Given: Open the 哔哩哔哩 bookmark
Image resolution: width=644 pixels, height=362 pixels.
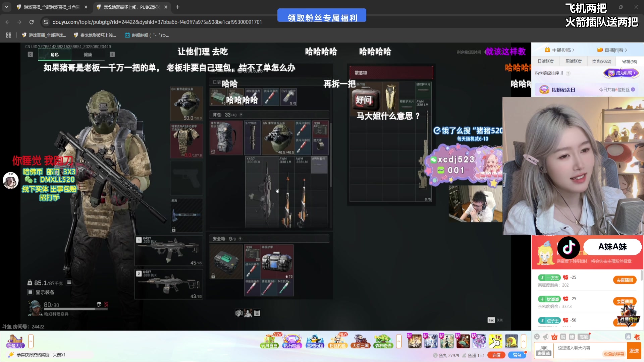Looking at the screenshot, I should click(147, 35).
